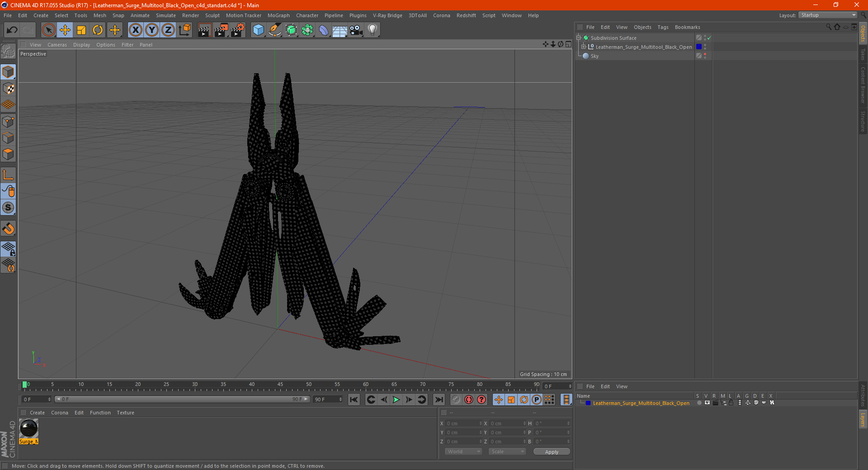Open the Render menu in main menu bar
Image resolution: width=868 pixels, height=470 pixels.
(x=190, y=15)
